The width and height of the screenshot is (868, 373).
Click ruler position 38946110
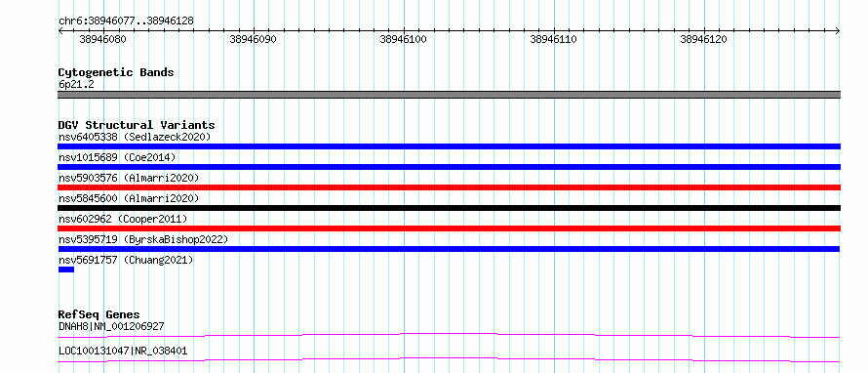tap(554, 39)
